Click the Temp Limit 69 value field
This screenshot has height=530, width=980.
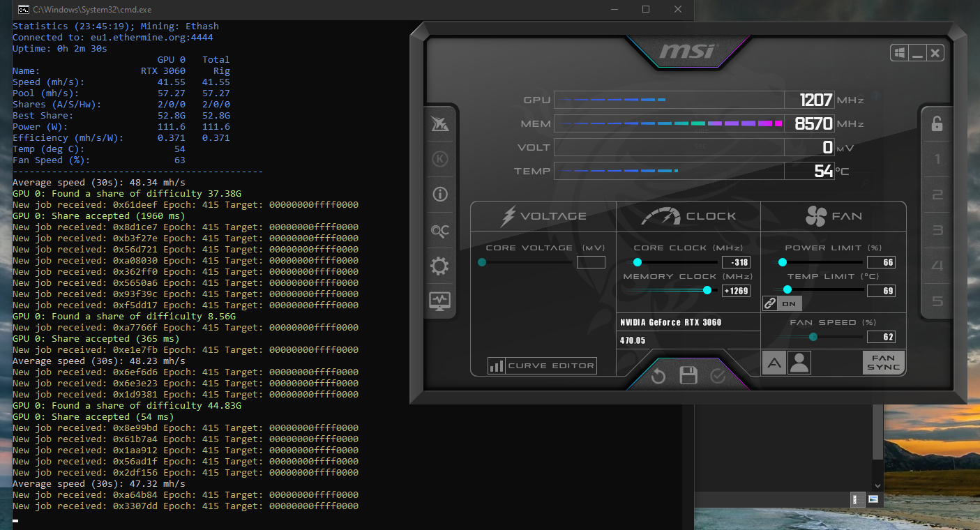point(881,291)
